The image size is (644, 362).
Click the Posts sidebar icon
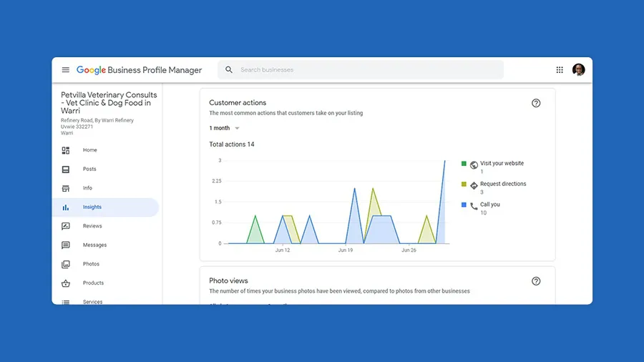tap(66, 169)
